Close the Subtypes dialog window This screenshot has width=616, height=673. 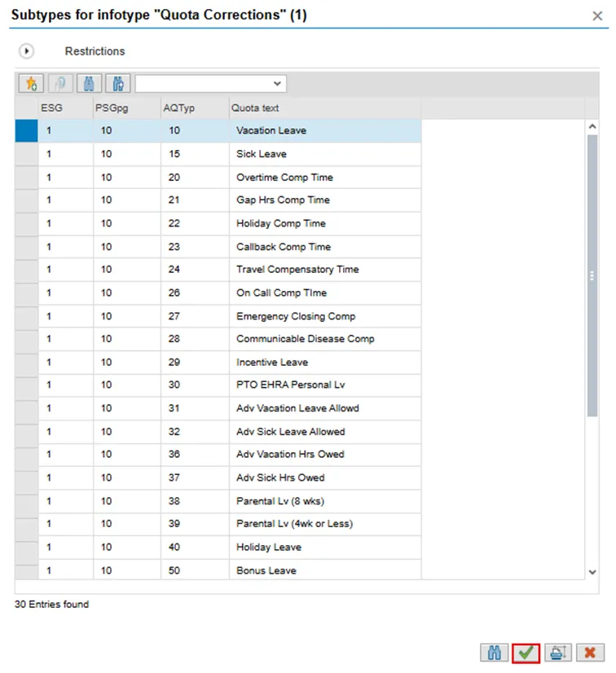[x=597, y=15]
